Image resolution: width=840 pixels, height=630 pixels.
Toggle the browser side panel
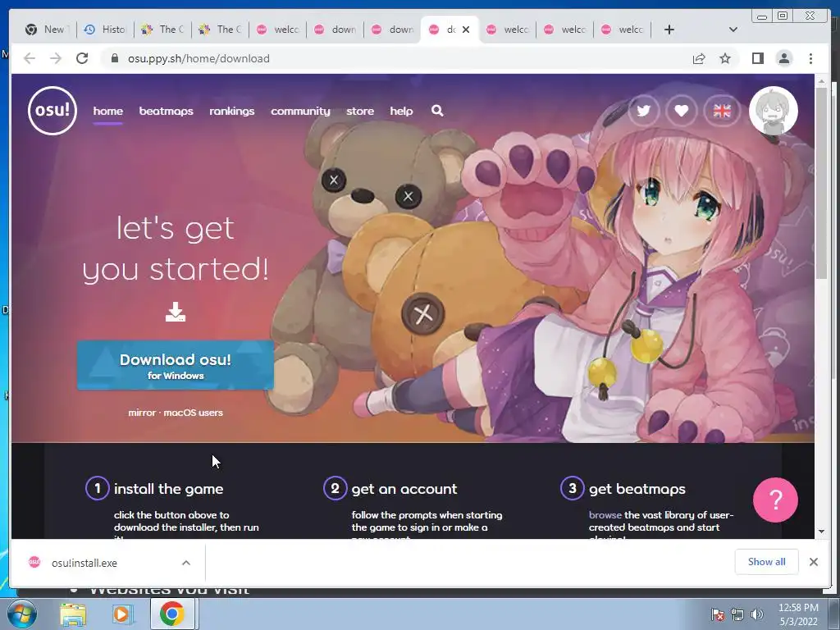pos(757,58)
